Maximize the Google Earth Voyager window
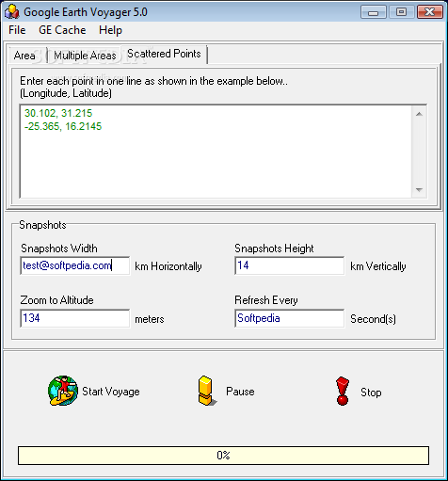Screen dimensions: 448x481 click(401, 12)
